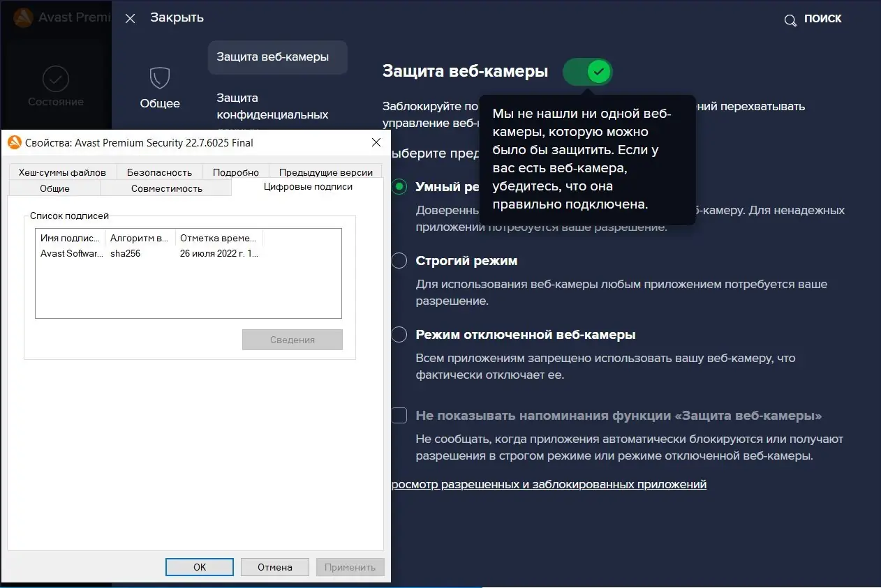881x588 pixels.
Task: Open the Хеш-суммы файлов tab
Action: click(62, 172)
